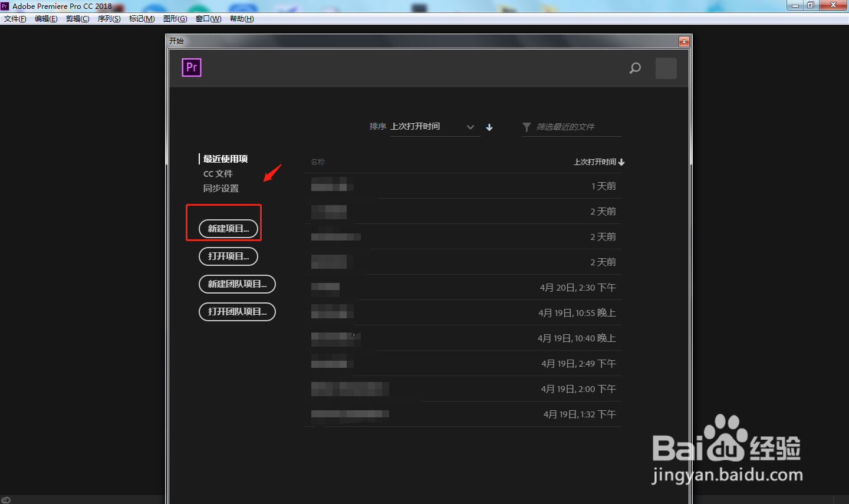This screenshot has width=849, height=504.
Task: Minimize the Premiere Pro window
Action: click(795, 5)
